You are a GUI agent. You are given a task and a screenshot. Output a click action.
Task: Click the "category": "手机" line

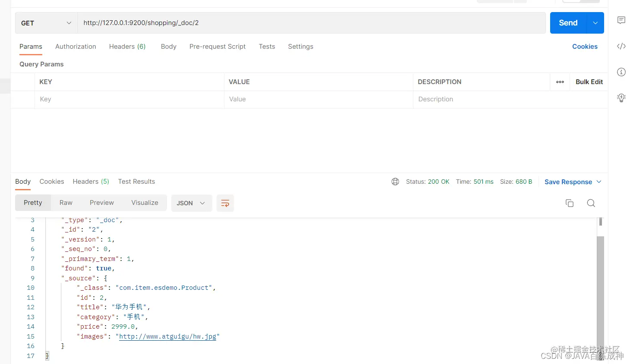[x=112, y=317]
